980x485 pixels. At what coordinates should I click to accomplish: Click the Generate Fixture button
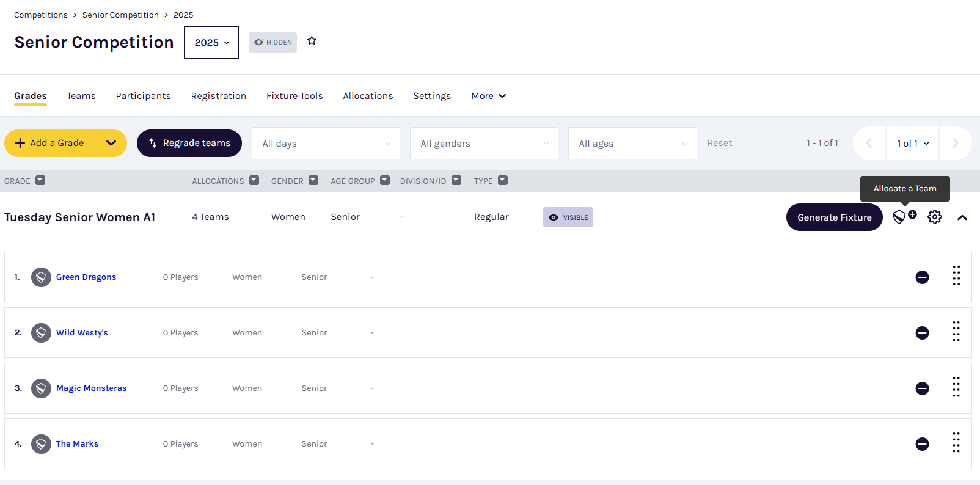834,217
